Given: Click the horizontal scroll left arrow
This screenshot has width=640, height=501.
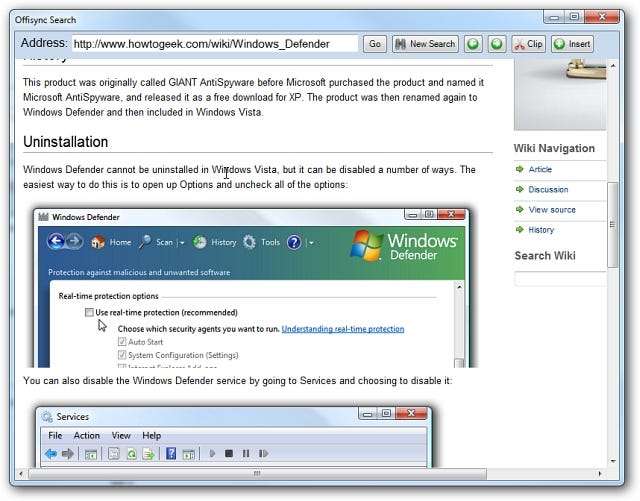Looking at the screenshot, I should 21,474.
